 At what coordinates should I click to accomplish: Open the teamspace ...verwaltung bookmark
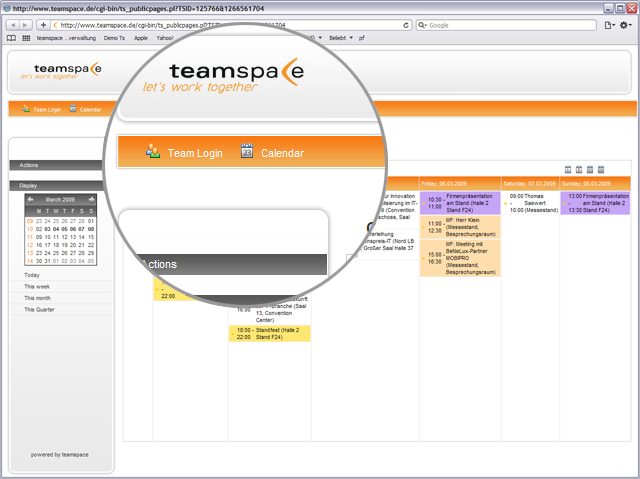coord(66,38)
